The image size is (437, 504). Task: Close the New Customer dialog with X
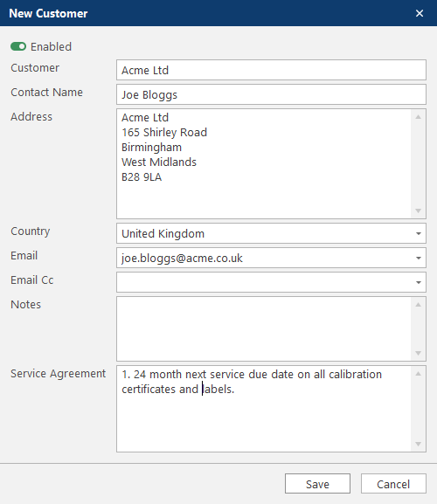coord(420,13)
